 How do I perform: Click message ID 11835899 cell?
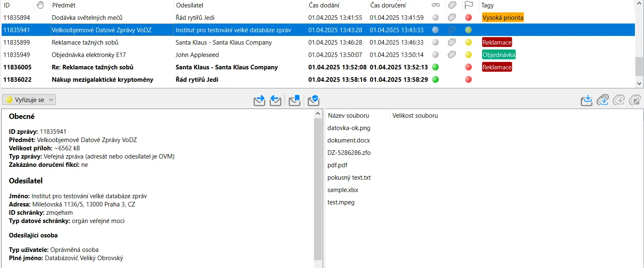point(17,43)
